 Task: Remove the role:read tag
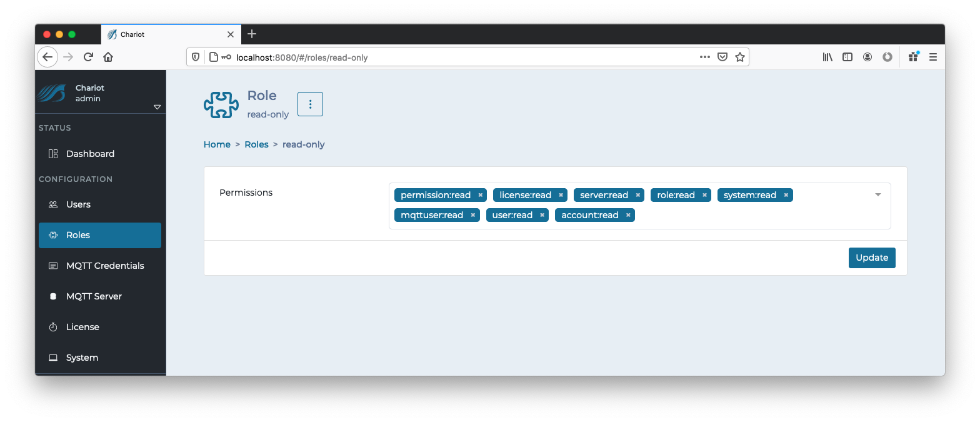click(x=704, y=195)
